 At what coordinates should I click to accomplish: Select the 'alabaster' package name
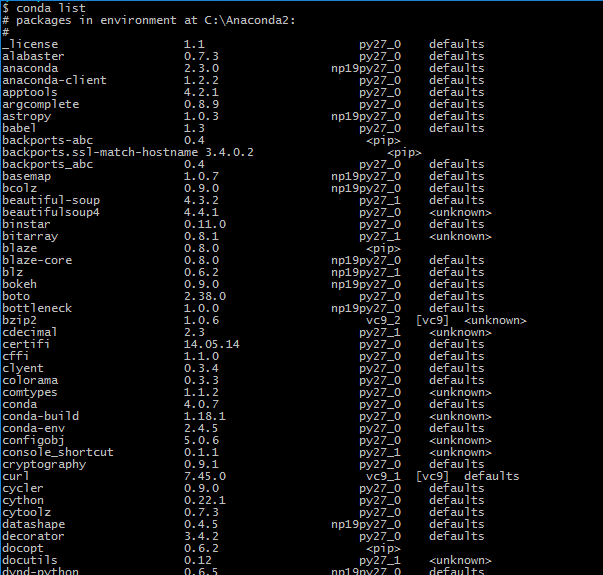pyautogui.click(x=33, y=56)
